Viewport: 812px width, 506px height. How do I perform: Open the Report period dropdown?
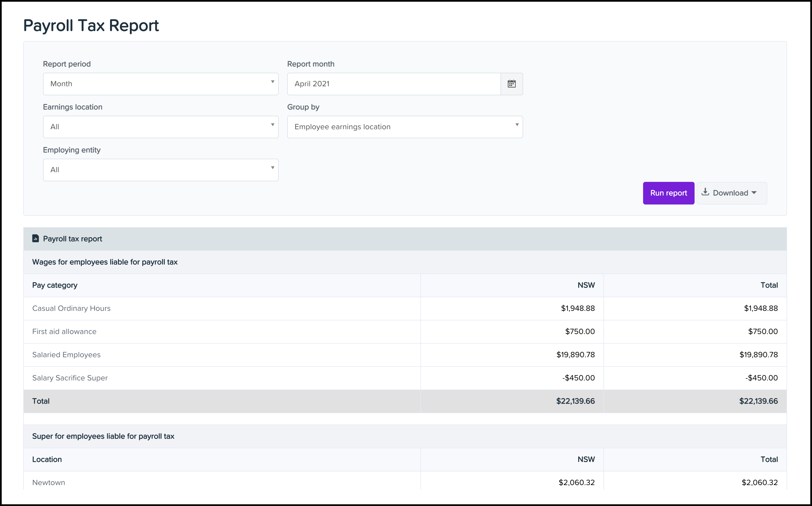[161, 84]
